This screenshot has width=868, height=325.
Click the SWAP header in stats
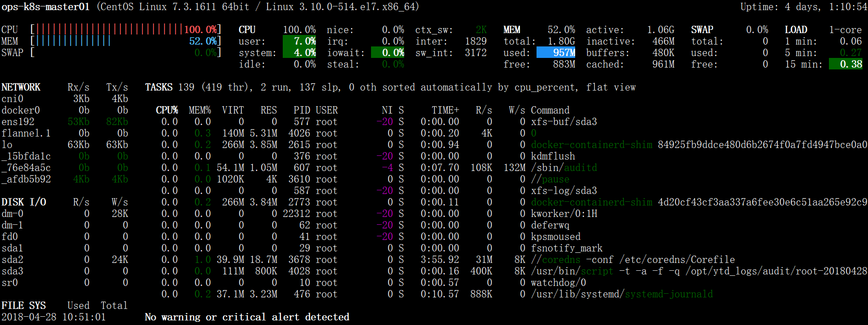pos(702,30)
